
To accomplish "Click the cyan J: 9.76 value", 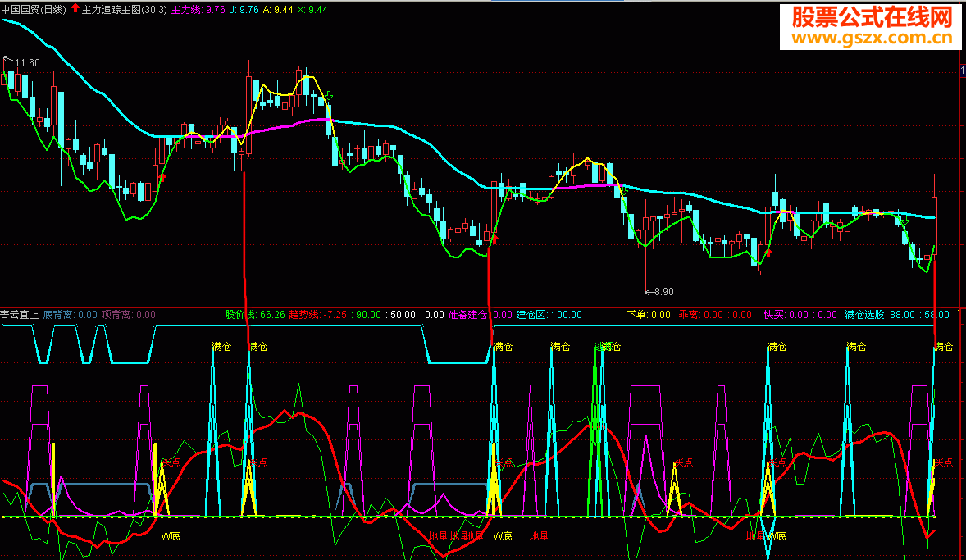I will [x=244, y=9].
